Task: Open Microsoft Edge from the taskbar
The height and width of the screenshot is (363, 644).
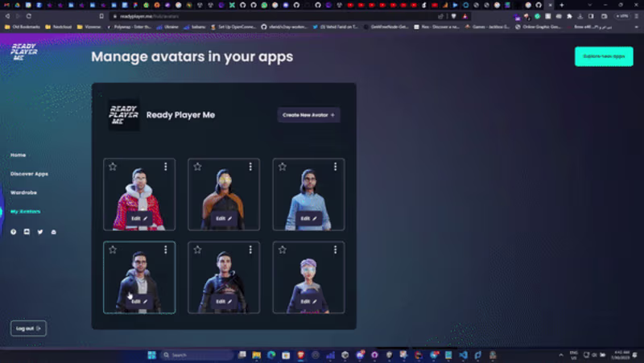Action: 271,355
